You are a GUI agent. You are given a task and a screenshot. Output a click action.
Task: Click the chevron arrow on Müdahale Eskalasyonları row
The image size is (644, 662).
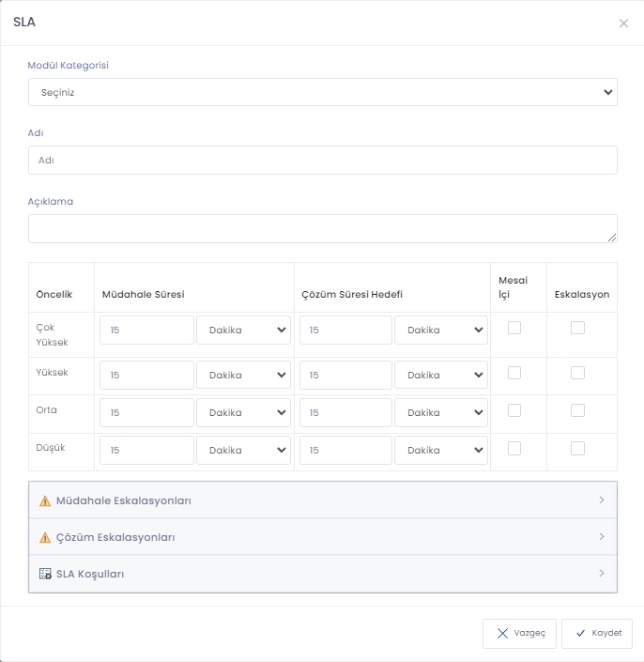pos(601,500)
